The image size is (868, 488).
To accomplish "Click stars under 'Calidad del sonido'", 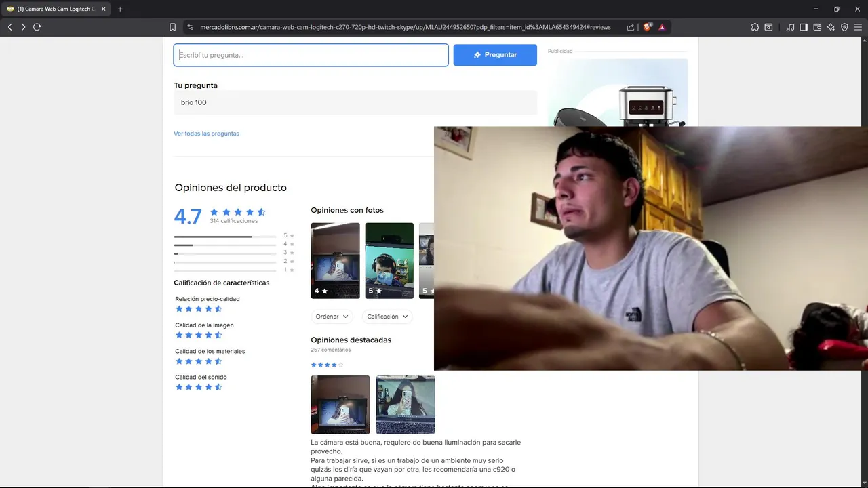I will 199,387.
